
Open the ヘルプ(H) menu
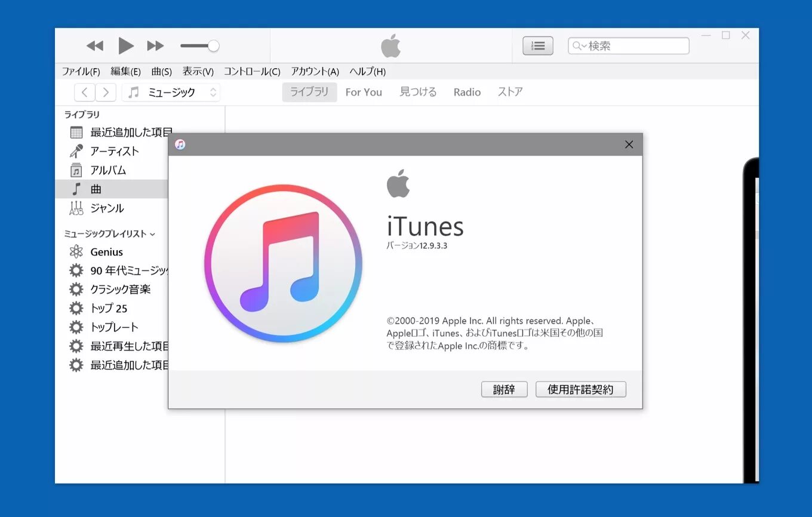[x=368, y=72]
